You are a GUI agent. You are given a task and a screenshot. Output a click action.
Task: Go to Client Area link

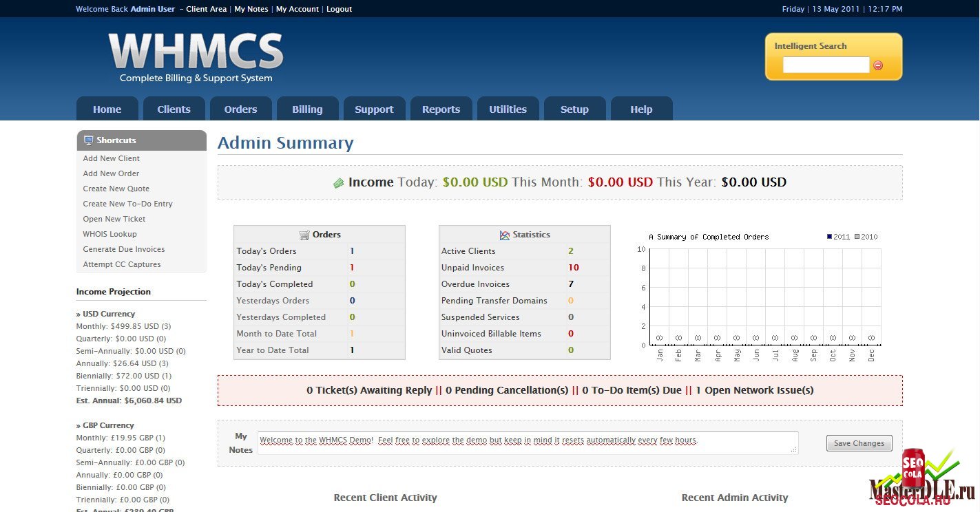[x=206, y=9]
